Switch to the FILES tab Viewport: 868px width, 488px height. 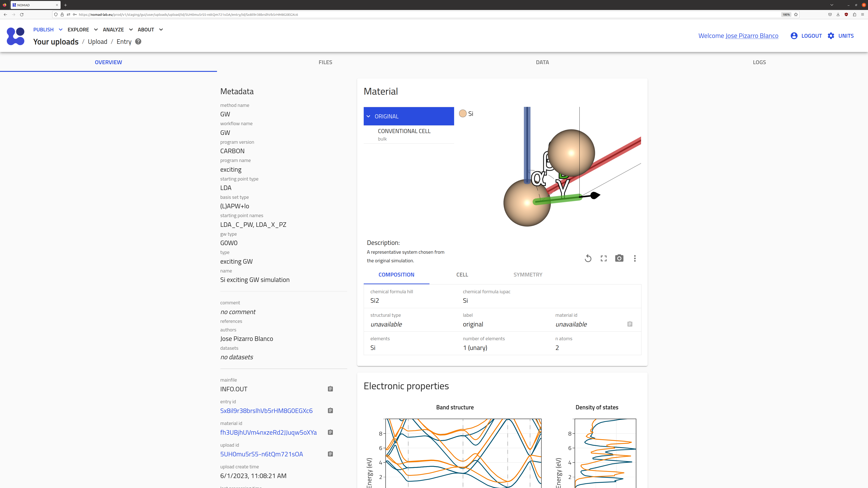click(325, 62)
